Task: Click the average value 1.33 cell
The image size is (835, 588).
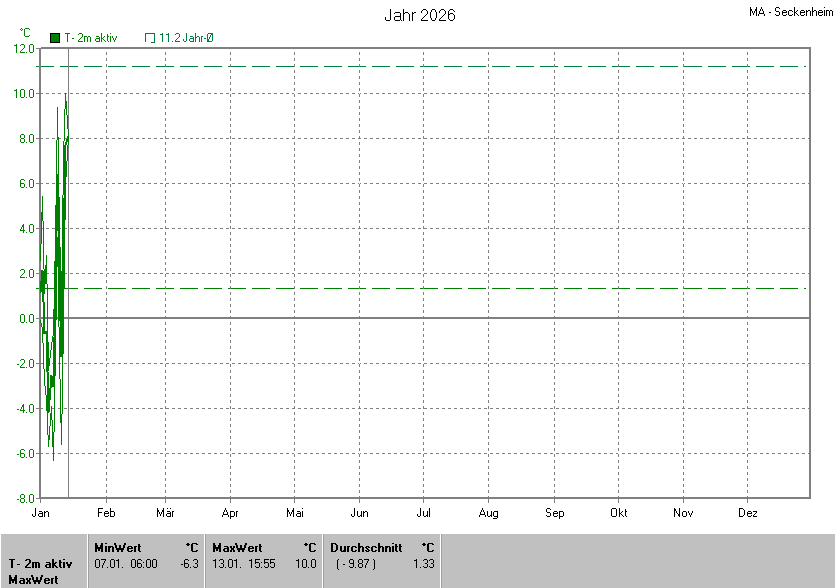Action: tap(424, 564)
